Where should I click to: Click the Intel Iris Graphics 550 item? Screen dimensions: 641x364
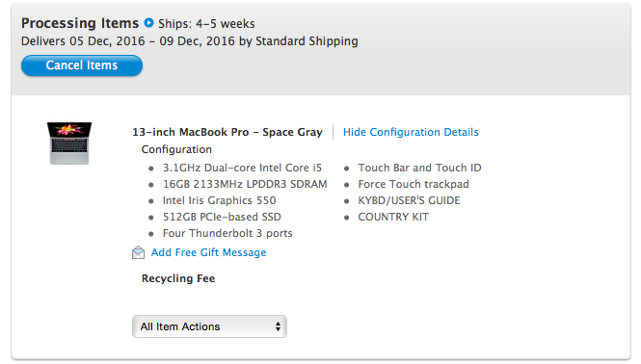pos(219,200)
